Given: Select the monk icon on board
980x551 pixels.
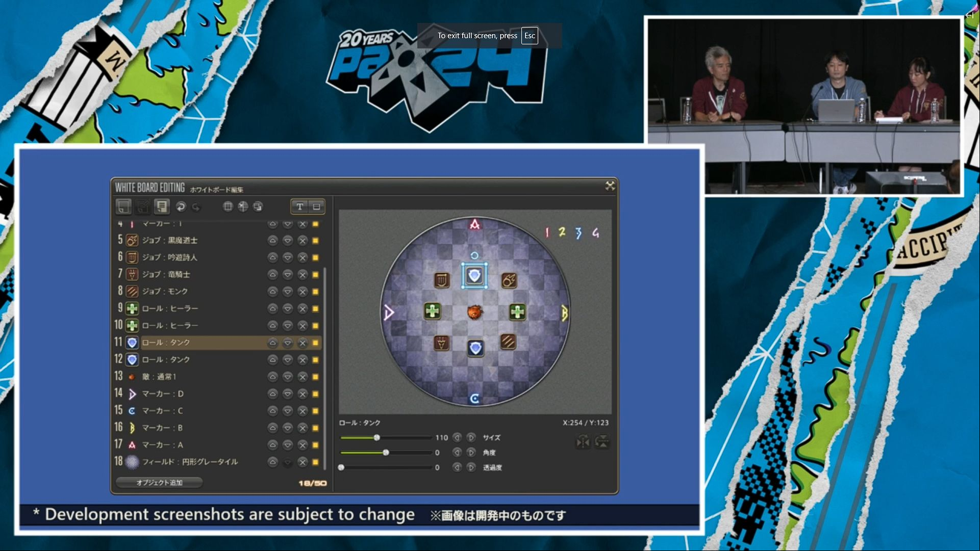Looking at the screenshot, I should pyautogui.click(x=508, y=342).
